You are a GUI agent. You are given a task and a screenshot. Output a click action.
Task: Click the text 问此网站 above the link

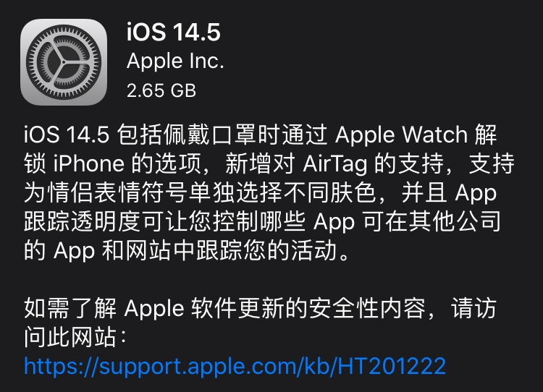(x=70, y=337)
